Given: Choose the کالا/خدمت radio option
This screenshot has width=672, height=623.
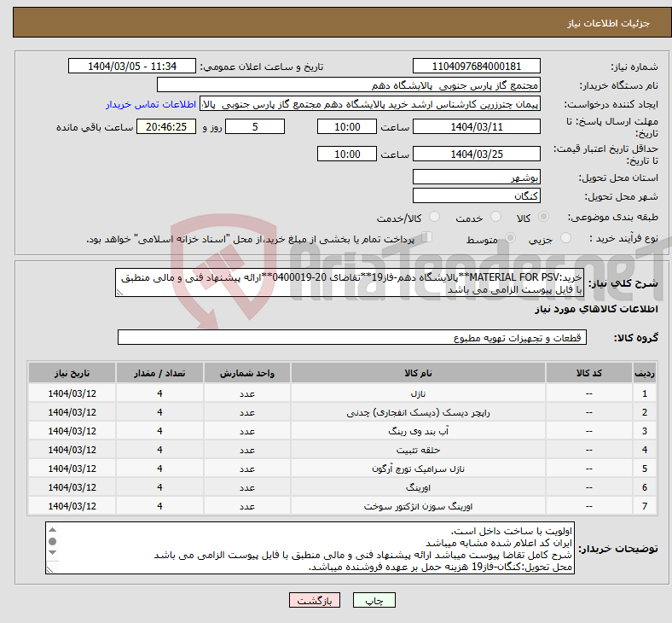Looking at the screenshot, I should click(434, 218).
